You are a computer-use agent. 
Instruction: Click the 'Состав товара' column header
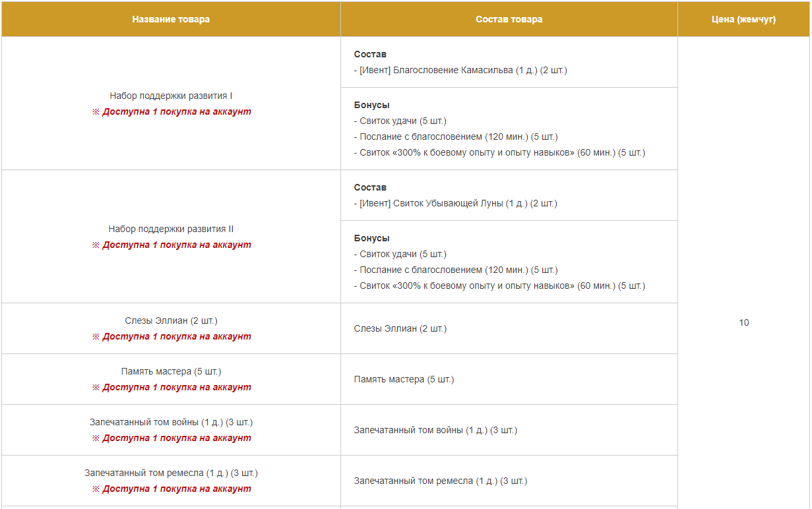[509, 19]
